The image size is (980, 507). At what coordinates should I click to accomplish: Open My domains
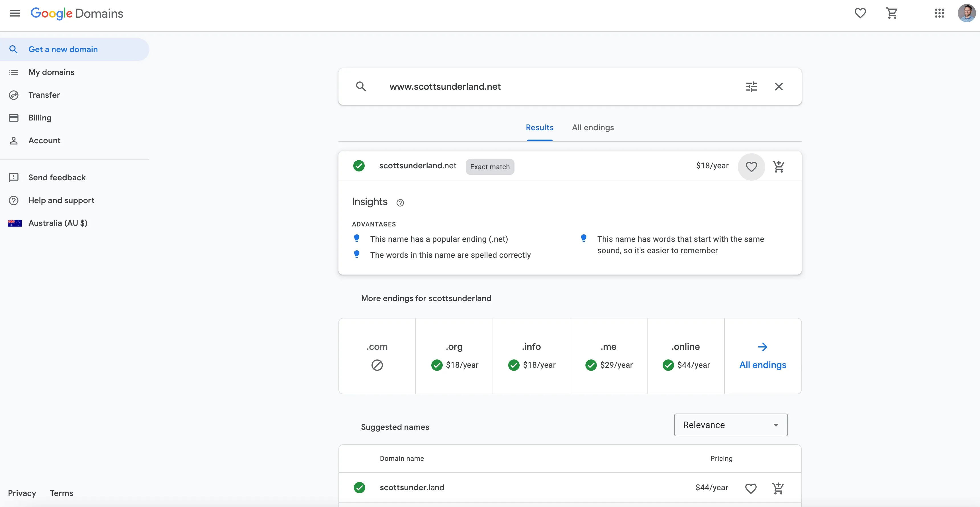pyautogui.click(x=75, y=72)
